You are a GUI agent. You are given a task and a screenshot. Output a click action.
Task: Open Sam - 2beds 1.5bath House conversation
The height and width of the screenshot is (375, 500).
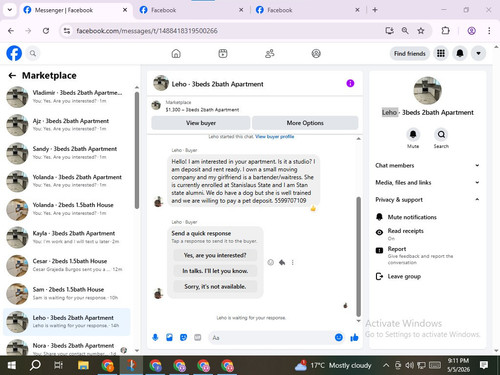click(67, 293)
